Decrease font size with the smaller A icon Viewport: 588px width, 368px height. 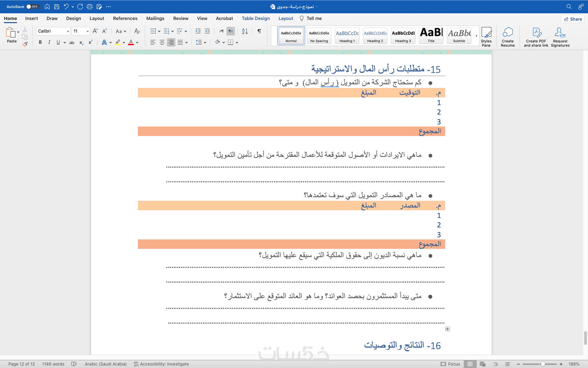104,31
